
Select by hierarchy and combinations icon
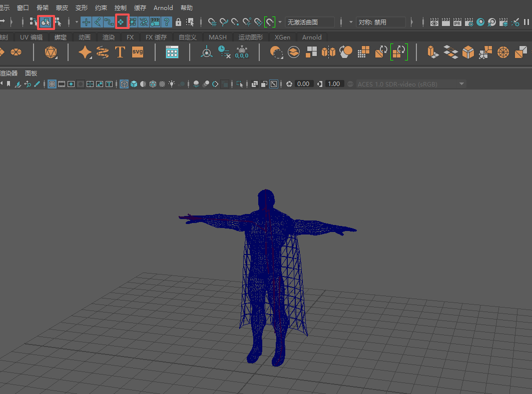(33, 22)
